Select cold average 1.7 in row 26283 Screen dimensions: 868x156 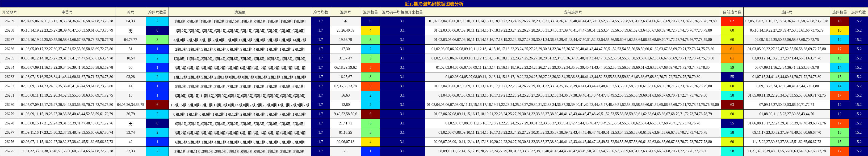click(x=320, y=77)
